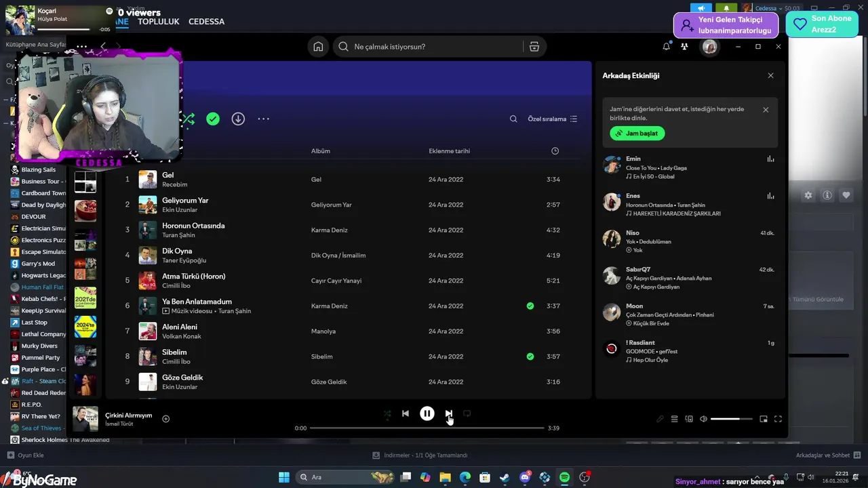The image size is (868, 488).
Task: Open the Browse icon in the search bar
Action: 534,47
